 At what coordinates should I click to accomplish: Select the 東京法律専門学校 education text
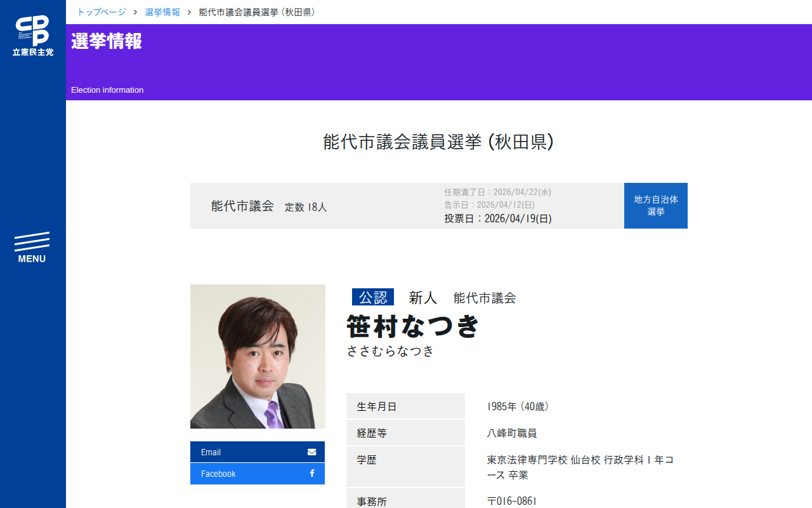click(580, 467)
